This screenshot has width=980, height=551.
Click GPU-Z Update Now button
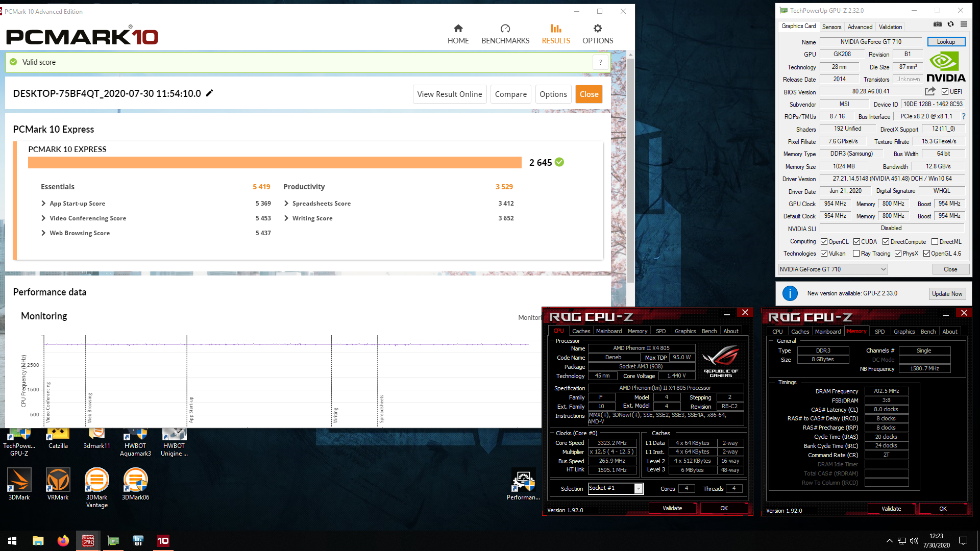947,294
